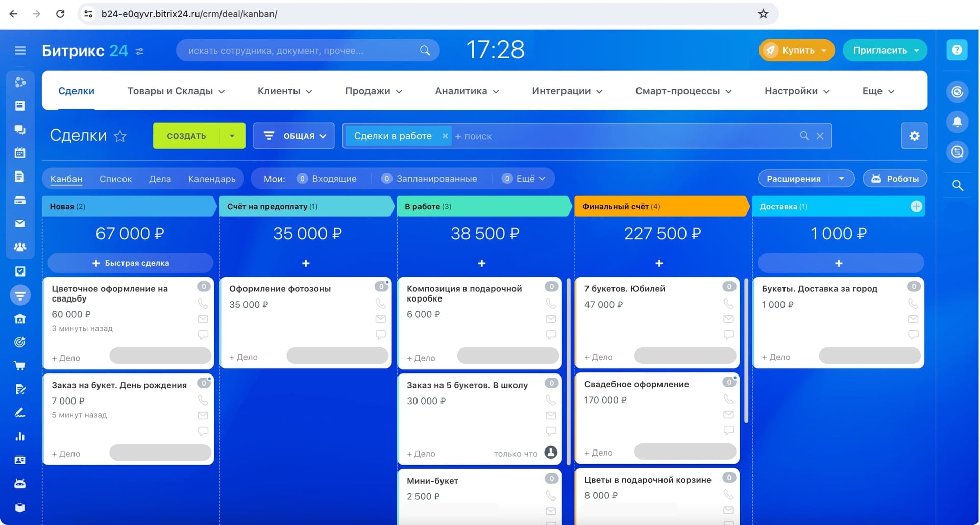This screenshot has width=980, height=525.
Task: Click the envelope icon on Свадебное оформление card
Action: point(729,414)
